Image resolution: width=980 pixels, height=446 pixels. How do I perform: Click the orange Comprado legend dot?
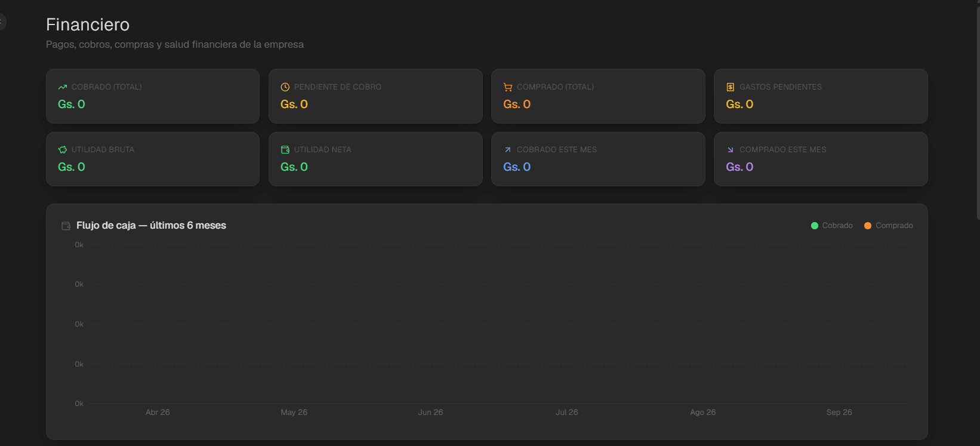(x=868, y=226)
